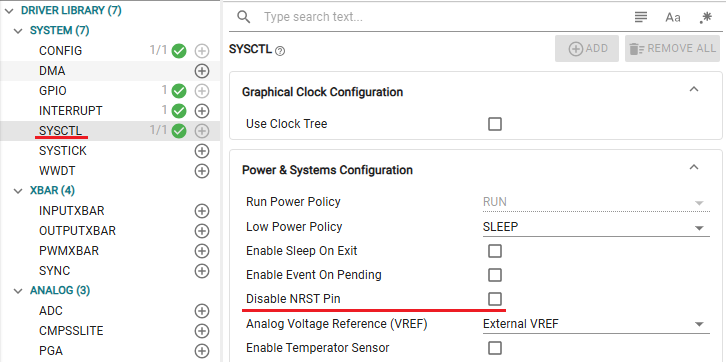This screenshot has height=362, width=726.
Task: Collapse the XBAR tree group
Action: click(x=18, y=191)
